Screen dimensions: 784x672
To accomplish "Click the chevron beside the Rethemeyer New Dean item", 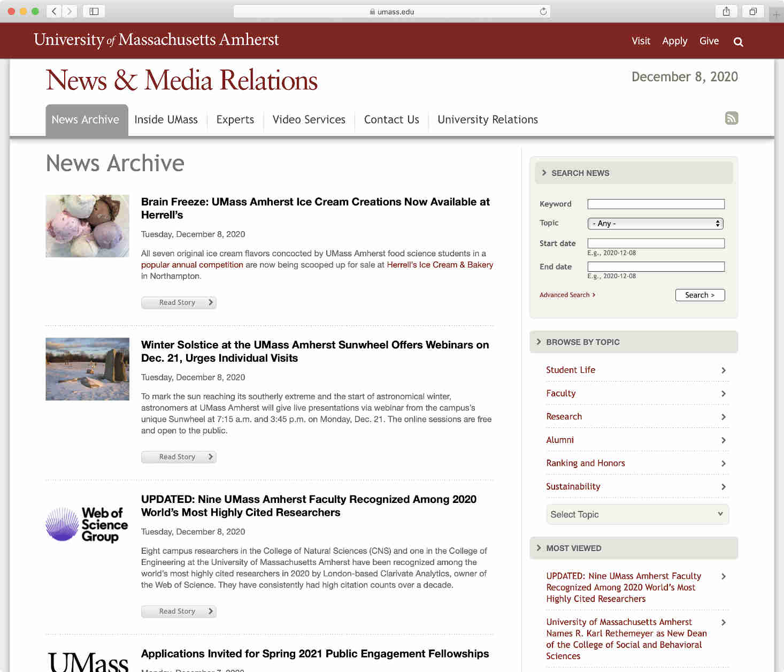I will (723, 622).
